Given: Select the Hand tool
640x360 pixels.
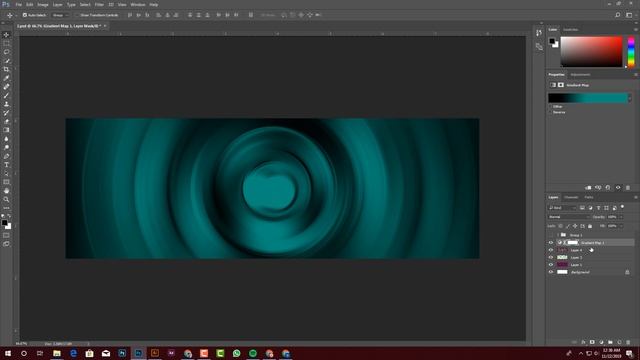Looking at the screenshot, I should point(6,191).
